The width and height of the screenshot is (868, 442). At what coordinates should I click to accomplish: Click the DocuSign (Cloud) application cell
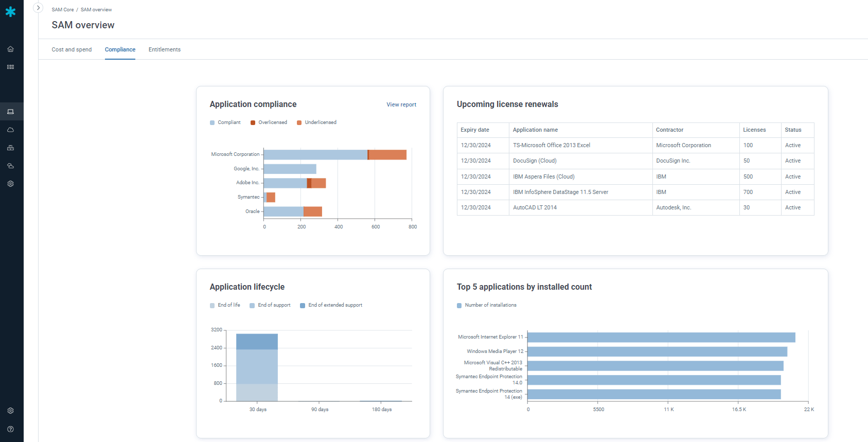coord(580,161)
